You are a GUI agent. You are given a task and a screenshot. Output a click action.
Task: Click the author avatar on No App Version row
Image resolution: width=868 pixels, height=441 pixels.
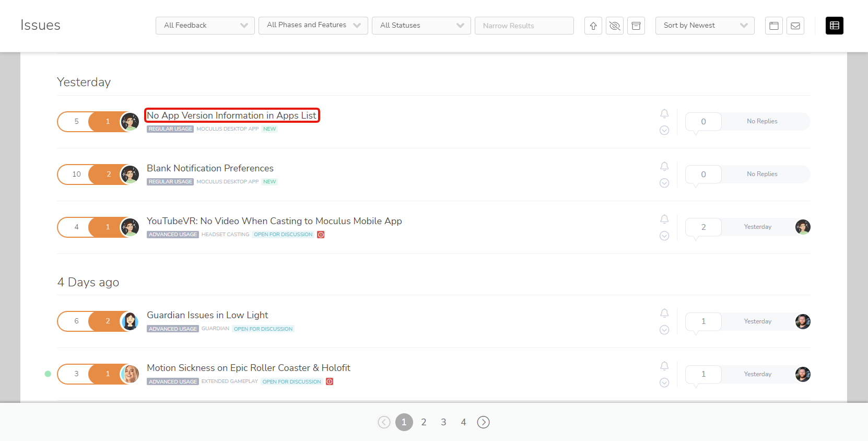130,122
